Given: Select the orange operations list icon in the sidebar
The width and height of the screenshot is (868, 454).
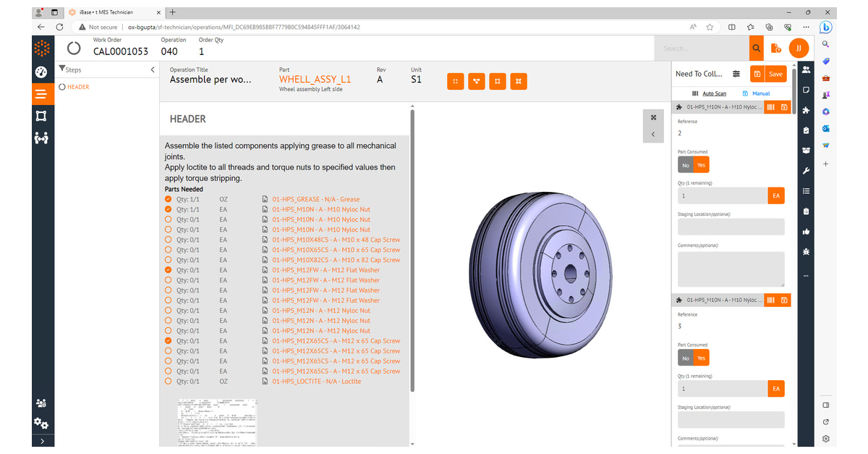Looking at the screenshot, I should point(41,93).
